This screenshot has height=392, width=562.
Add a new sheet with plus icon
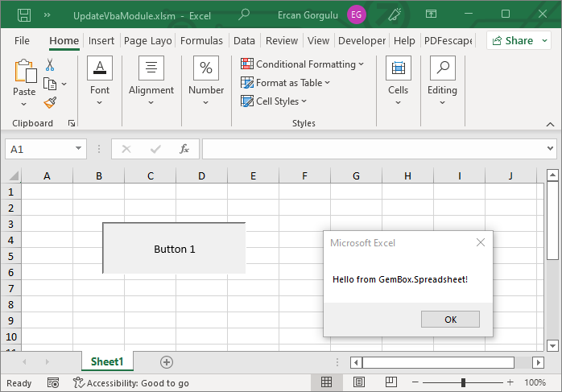(x=167, y=362)
